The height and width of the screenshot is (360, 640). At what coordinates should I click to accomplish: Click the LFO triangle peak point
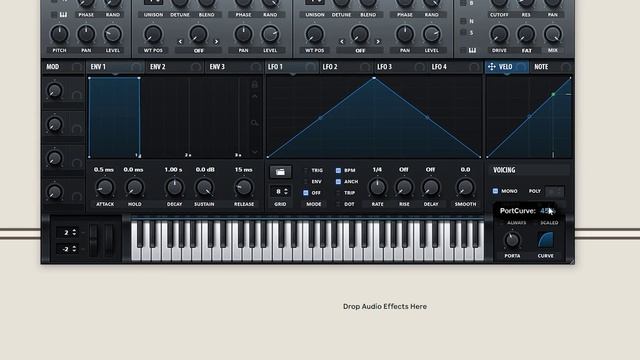point(374,78)
